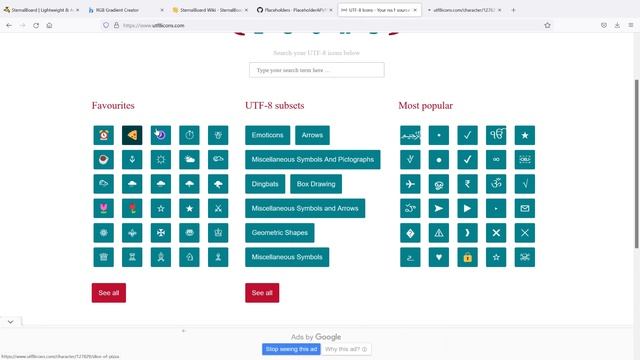Bookmark this page with the star
This screenshot has width=640, height=360.
547,25
